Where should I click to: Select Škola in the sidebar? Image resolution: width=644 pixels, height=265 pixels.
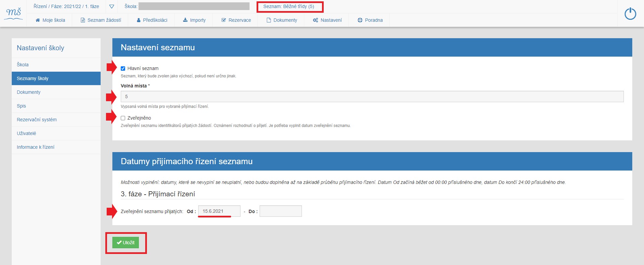56,65
